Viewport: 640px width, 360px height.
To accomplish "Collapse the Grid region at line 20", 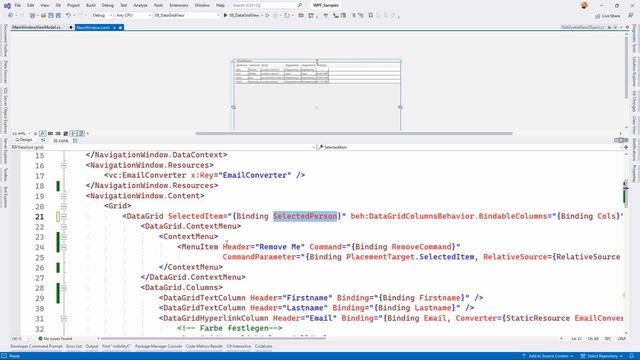I will click(x=64, y=206).
